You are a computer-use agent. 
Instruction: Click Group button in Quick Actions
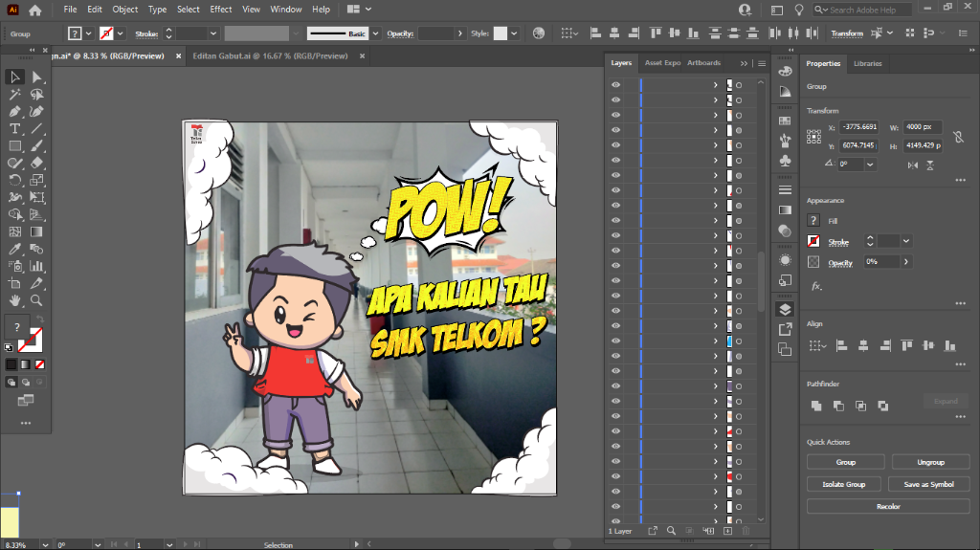click(846, 462)
